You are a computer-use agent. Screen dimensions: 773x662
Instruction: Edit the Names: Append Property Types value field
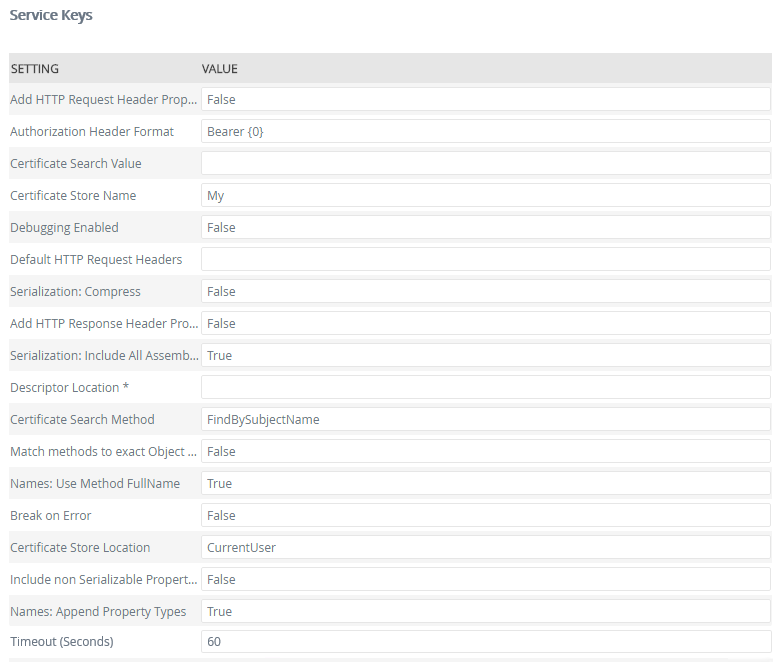[x=486, y=612]
